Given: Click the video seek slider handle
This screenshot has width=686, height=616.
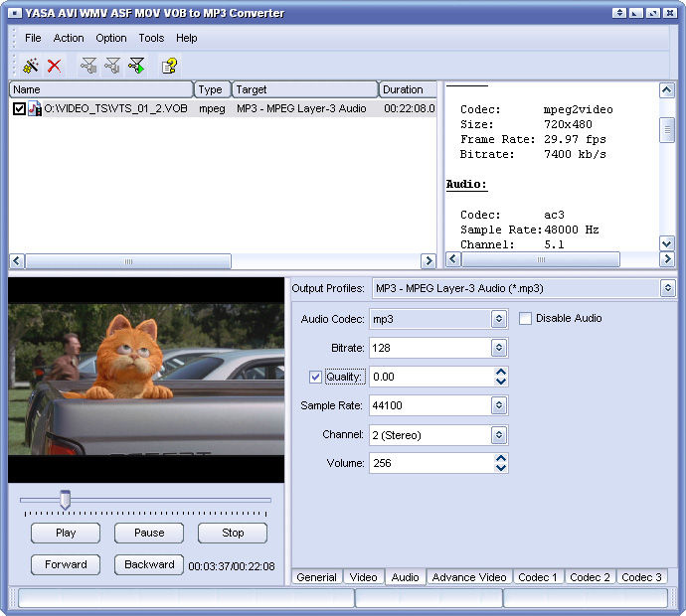Looking at the screenshot, I should (x=65, y=499).
